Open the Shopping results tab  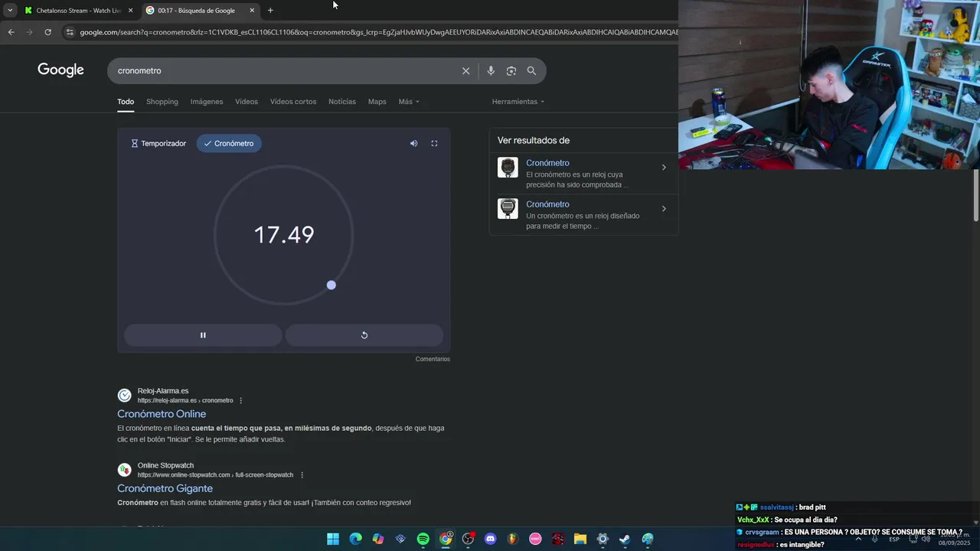[162, 102]
